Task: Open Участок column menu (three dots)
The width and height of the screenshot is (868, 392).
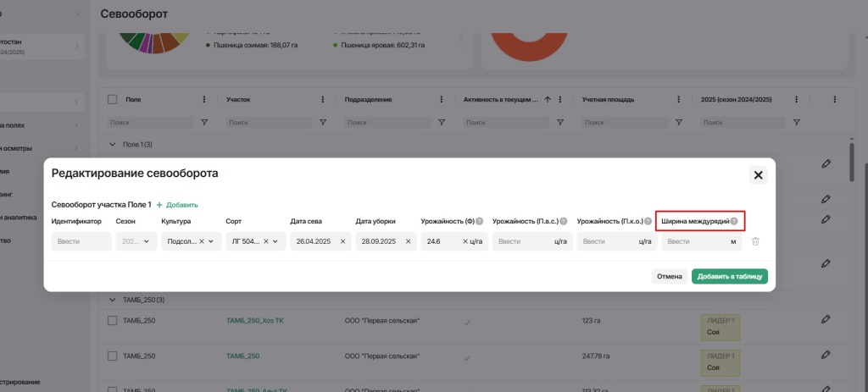Action: 323,100
